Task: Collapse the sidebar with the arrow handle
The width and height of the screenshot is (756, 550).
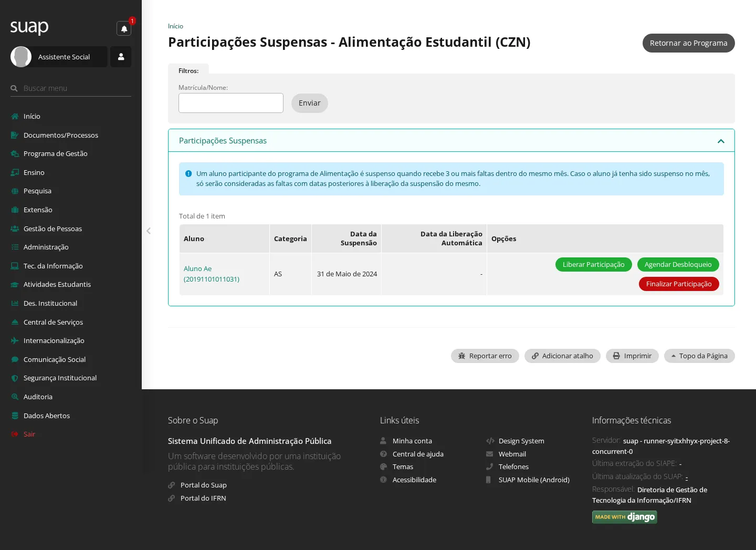Action: [x=149, y=231]
